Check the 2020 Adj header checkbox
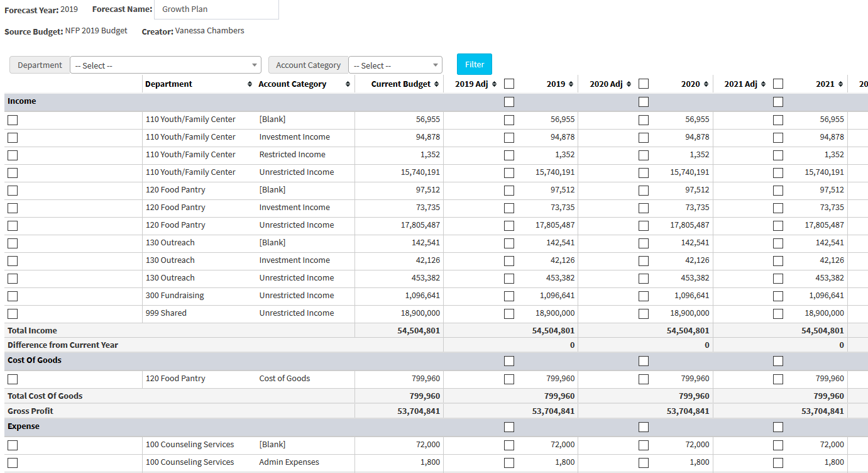 coord(644,84)
